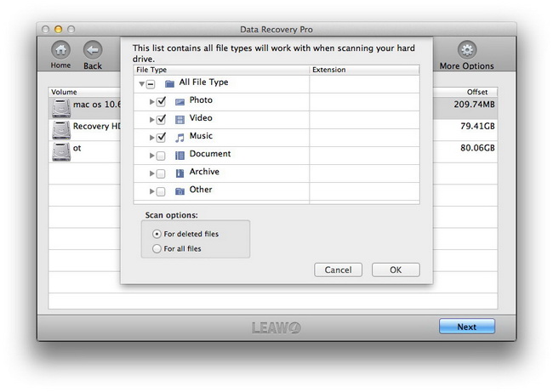Select the Recovery HD drive icon
Image resolution: width=553 pixels, height=392 pixels.
click(61, 130)
